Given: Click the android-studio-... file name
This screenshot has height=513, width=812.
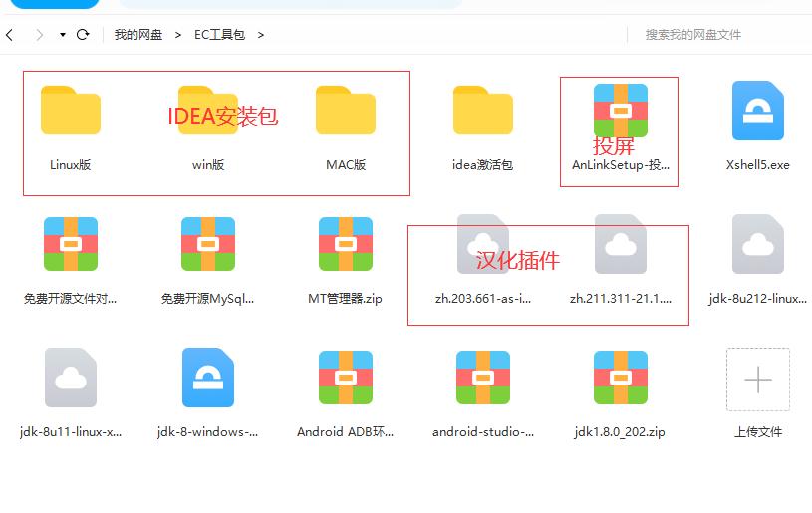Looking at the screenshot, I should tap(483, 431).
